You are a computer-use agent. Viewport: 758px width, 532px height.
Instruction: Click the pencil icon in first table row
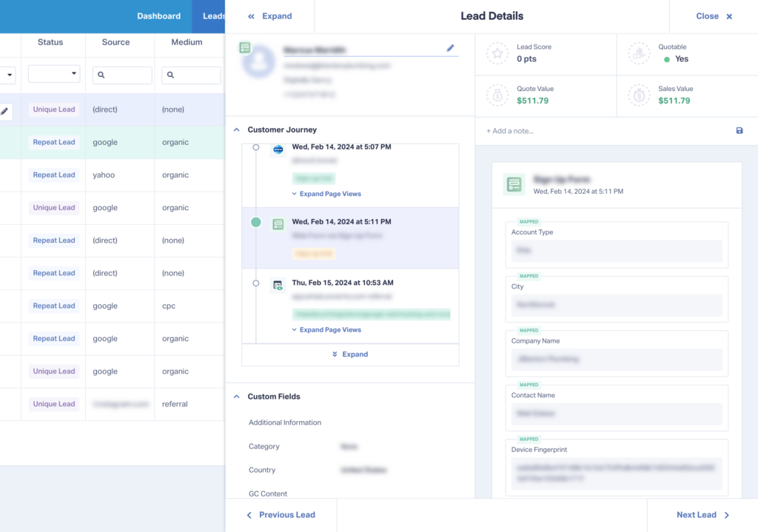(x=4, y=111)
